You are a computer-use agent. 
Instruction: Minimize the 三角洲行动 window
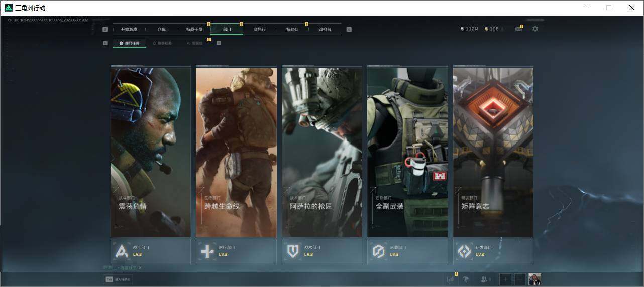pyautogui.click(x=586, y=8)
